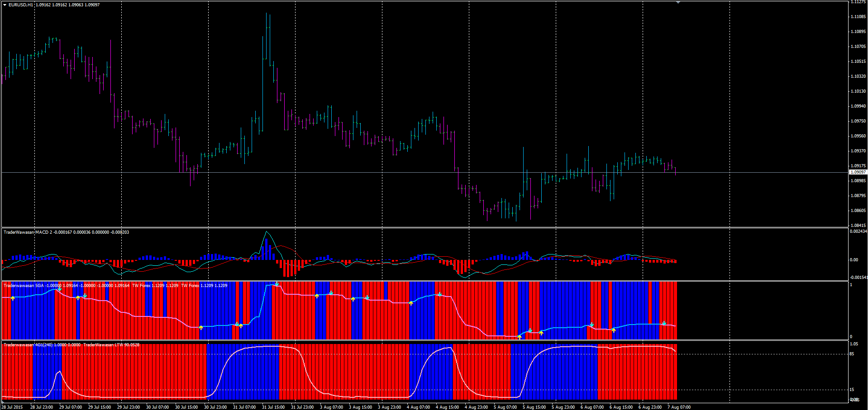The width and height of the screenshot is (868, 410).
Task: Click the first cyan down arrow in SGA panel
Action: 59,289
